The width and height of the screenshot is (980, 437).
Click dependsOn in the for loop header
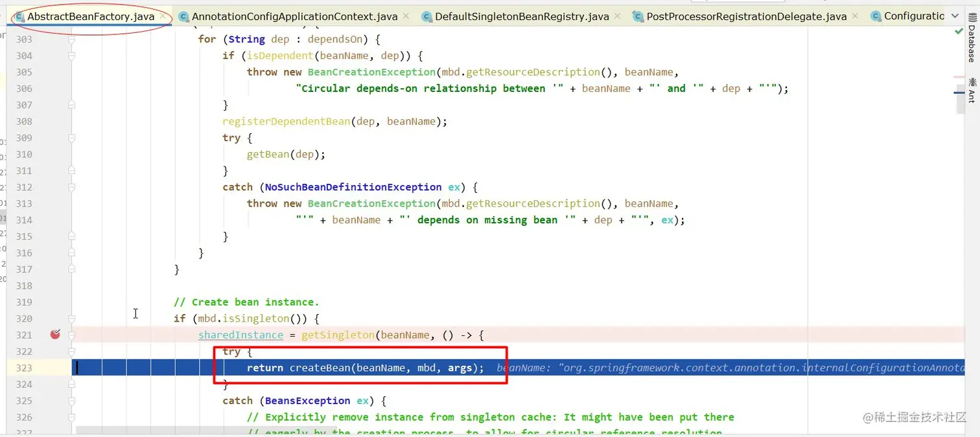coord(335,39)
